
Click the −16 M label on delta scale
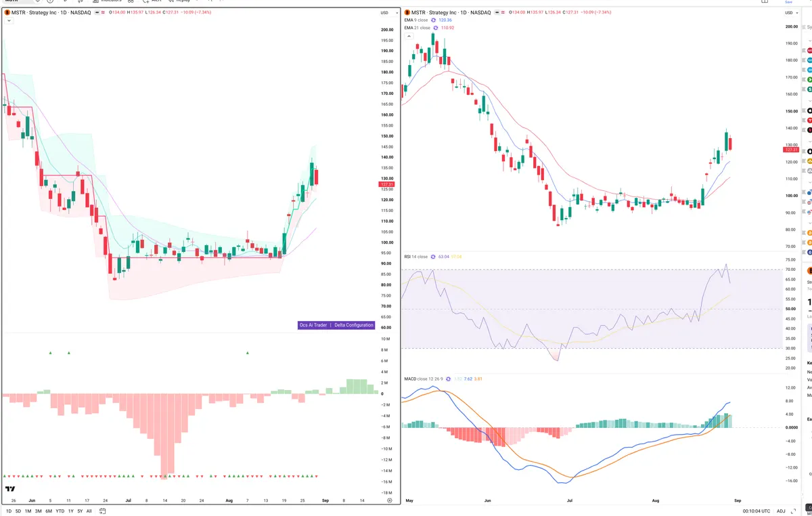[387, 481]
